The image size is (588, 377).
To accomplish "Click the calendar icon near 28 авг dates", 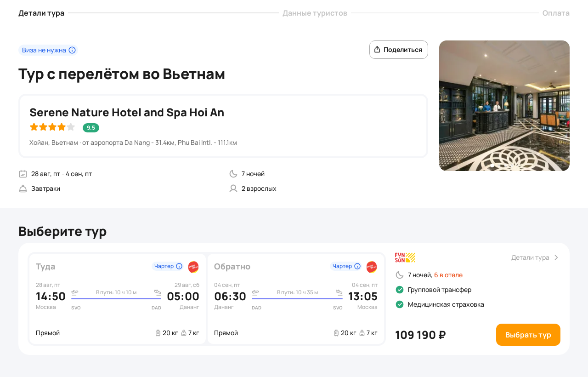I will coord(23,174).
